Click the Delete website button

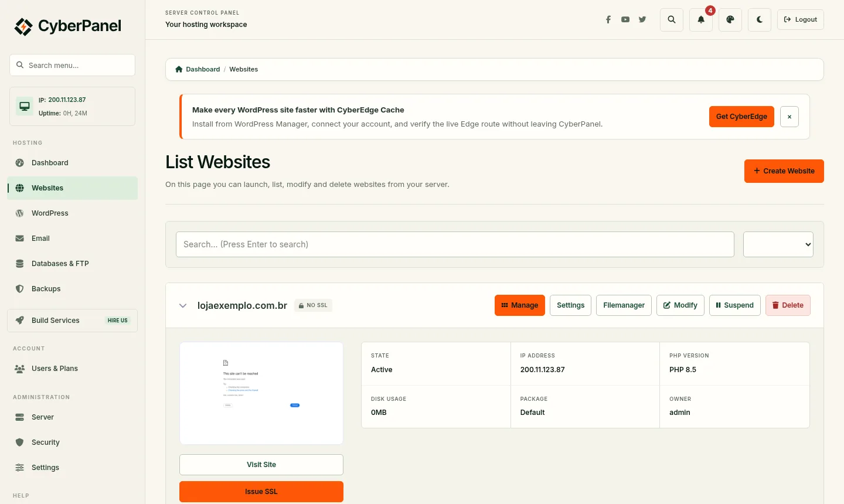(x=788, y=305)
